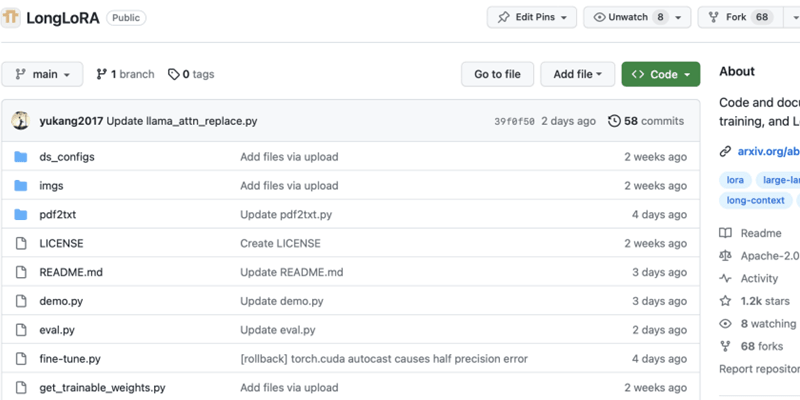This screenshot has height=400, width=800.
Task: Click the 8 watching link
Action: point(768,323)
